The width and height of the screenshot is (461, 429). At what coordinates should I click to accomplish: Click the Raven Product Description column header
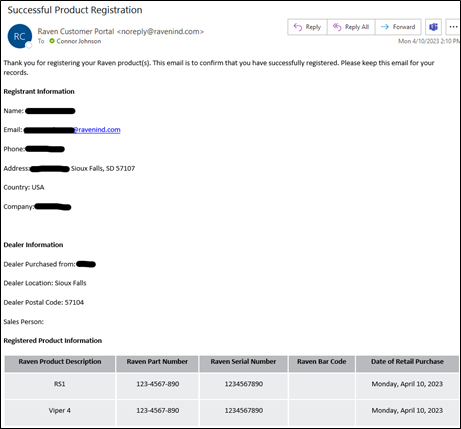coord(60,363)
